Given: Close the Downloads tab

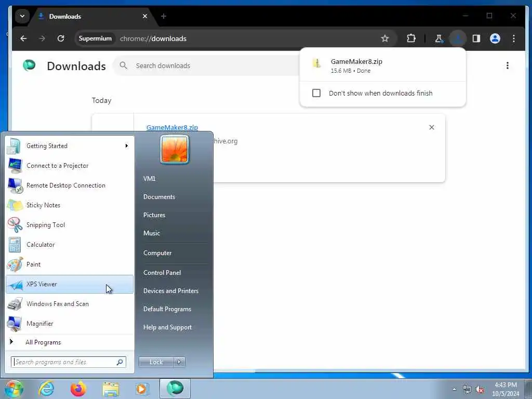Looking at the screenshot, I should pos(145,16).
